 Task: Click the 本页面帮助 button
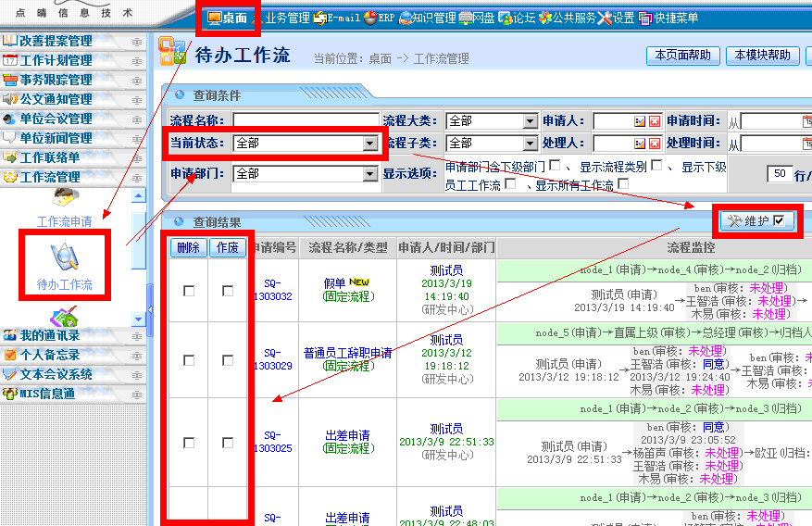(682, 56)
